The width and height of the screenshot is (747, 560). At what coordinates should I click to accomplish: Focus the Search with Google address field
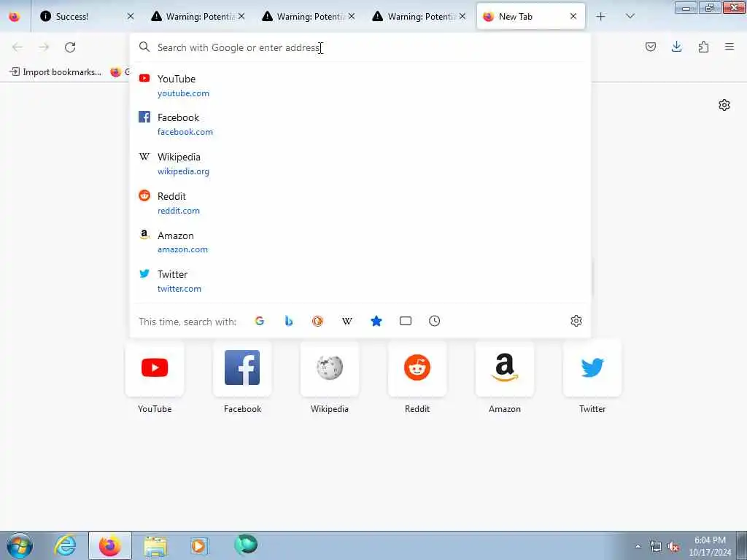click(360, 47)
